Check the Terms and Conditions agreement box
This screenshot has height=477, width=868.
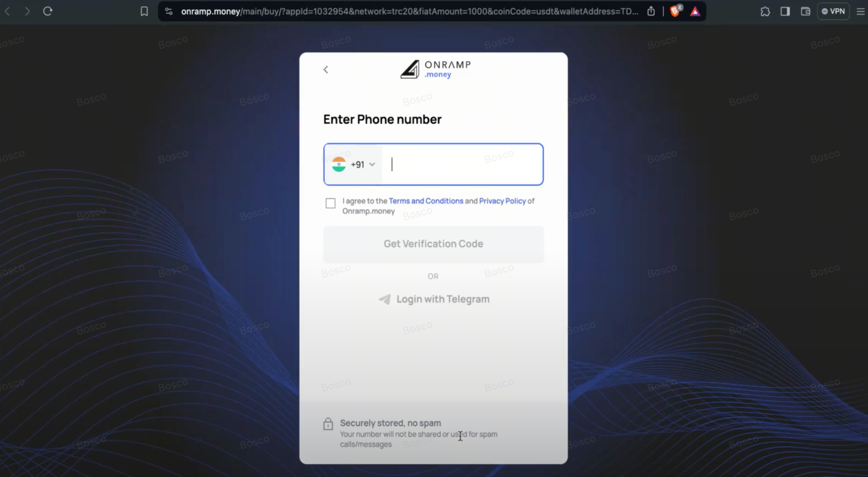[330, 203]
